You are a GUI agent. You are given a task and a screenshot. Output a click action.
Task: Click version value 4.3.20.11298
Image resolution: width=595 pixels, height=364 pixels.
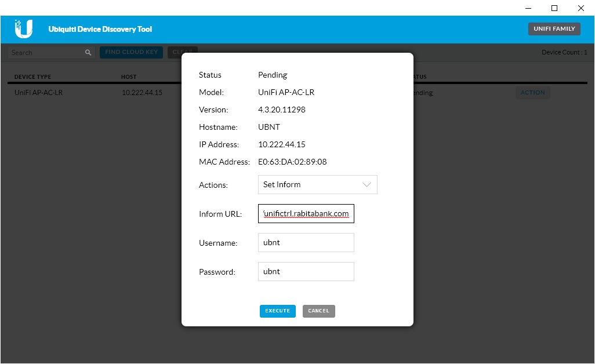pyautogui.click(x=282, y=110)
